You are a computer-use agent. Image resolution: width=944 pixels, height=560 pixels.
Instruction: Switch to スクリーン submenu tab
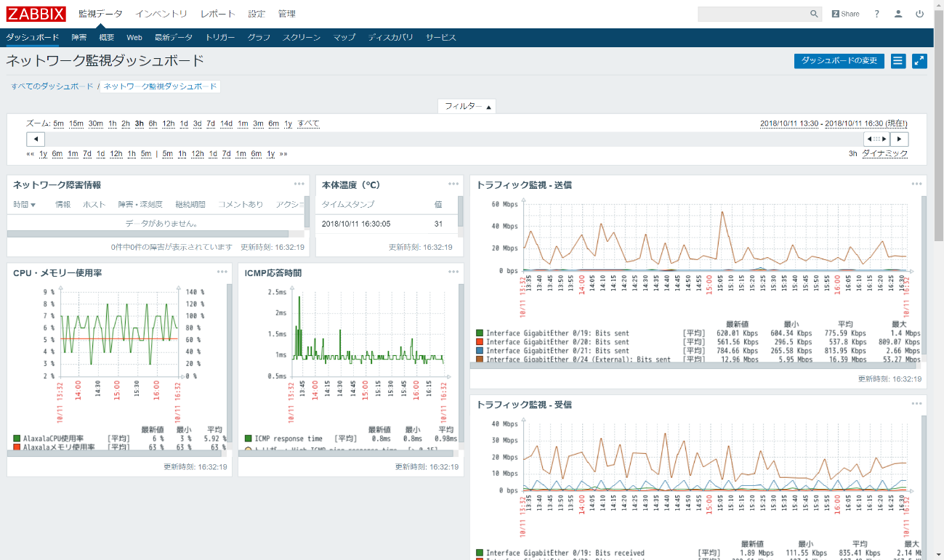[x=302, y=37]
